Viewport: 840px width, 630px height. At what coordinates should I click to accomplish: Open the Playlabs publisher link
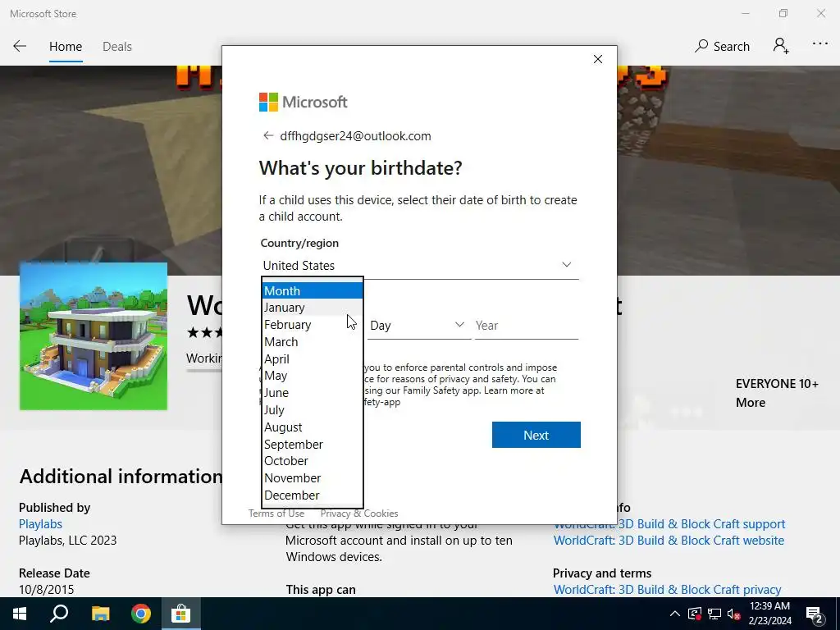(x=40, y=524)
